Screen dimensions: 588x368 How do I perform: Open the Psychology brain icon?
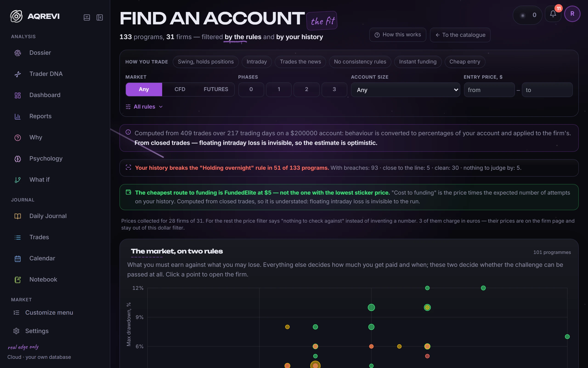[17, 159]
